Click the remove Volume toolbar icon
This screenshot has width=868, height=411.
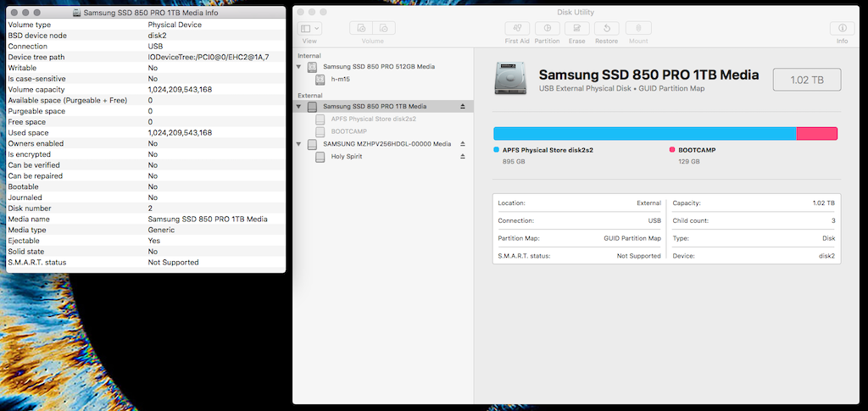384,28
